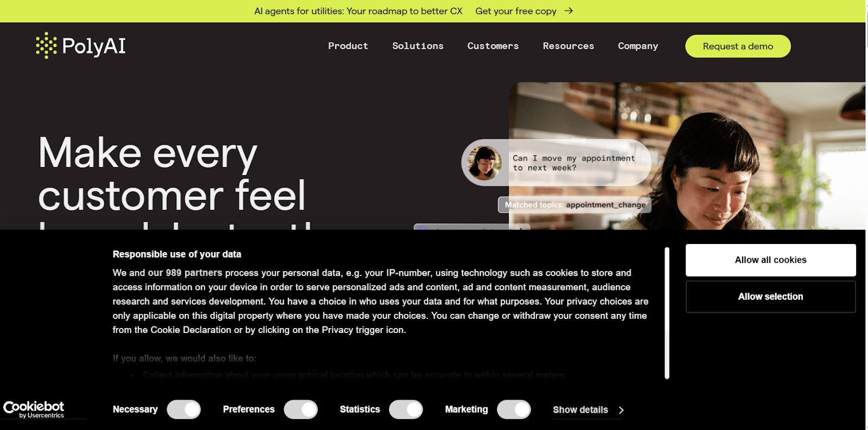
Task: Expand Show details in the cookie banner
Action: [x=580, y=410]
